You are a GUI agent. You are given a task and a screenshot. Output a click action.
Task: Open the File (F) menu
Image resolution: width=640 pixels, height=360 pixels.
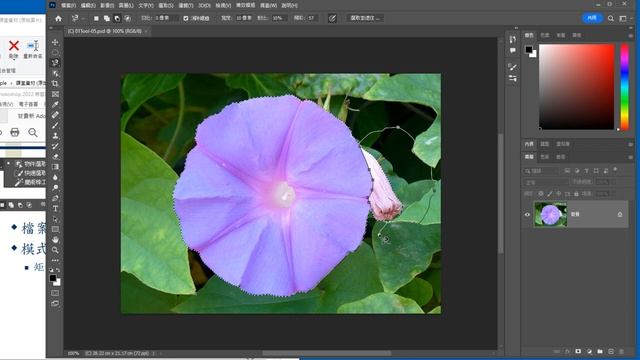(68, 6)
